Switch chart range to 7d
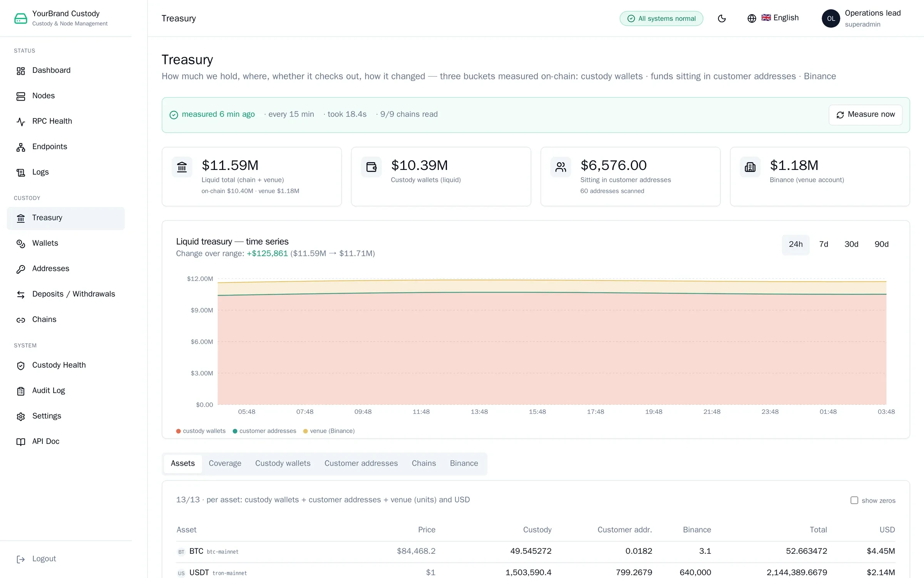 (x=824, y=244)
